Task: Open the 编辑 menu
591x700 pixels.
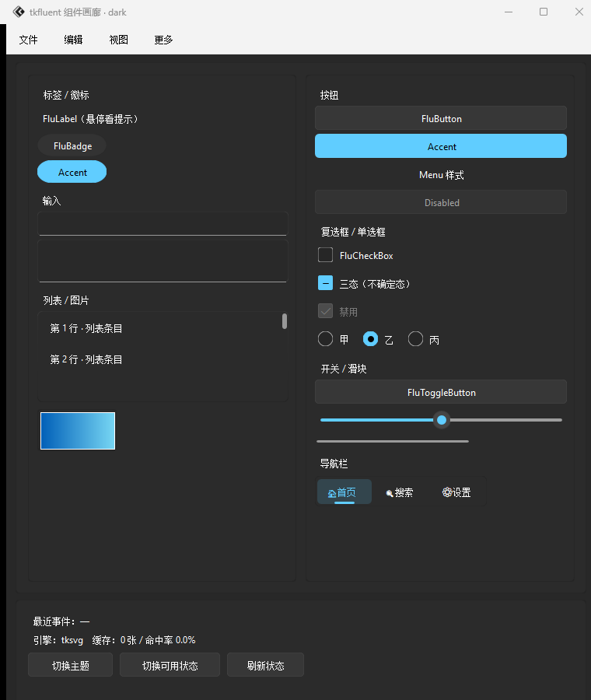Action: pos(73,40)
